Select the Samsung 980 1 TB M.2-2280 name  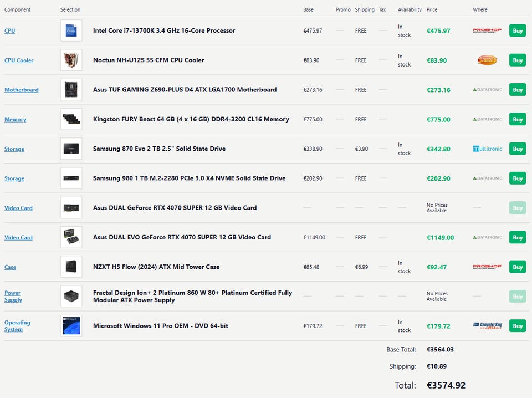tap(190, 178)
